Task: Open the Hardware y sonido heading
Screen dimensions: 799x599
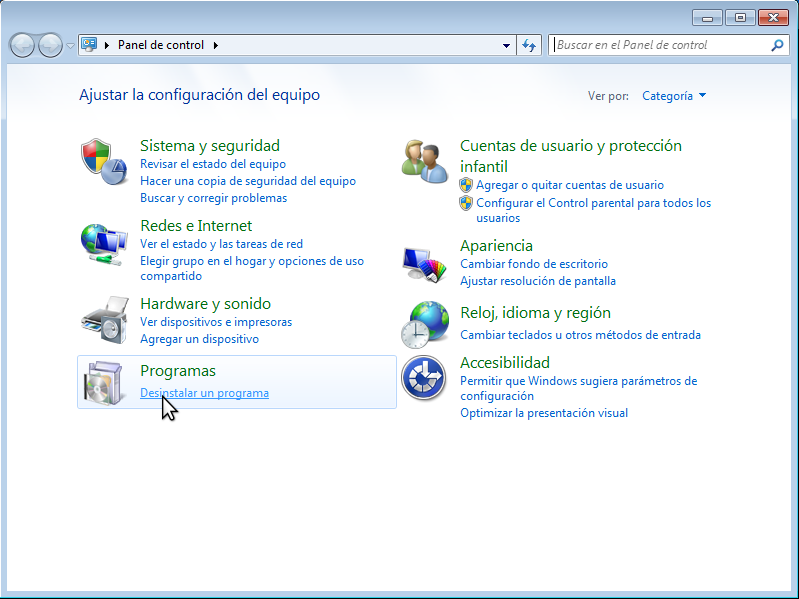Action: tap(205, 304)
